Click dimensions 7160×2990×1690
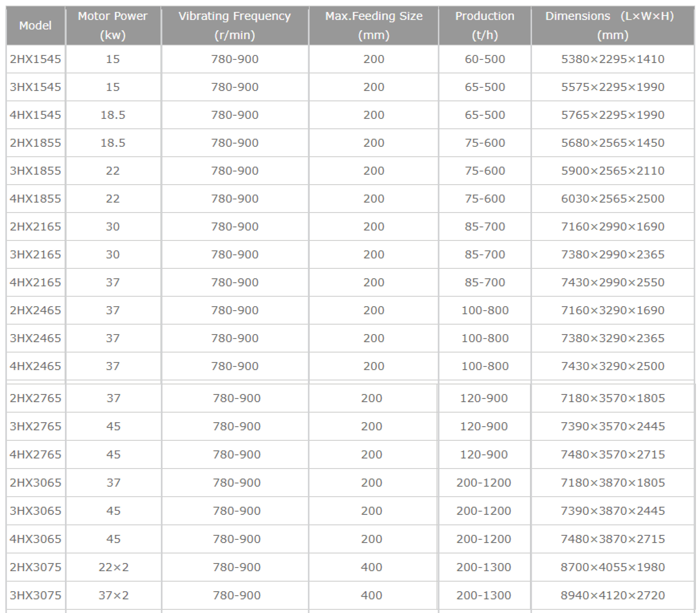Image resolution: width=700 pixels, height=613 pixels. [x=613, y=227]
